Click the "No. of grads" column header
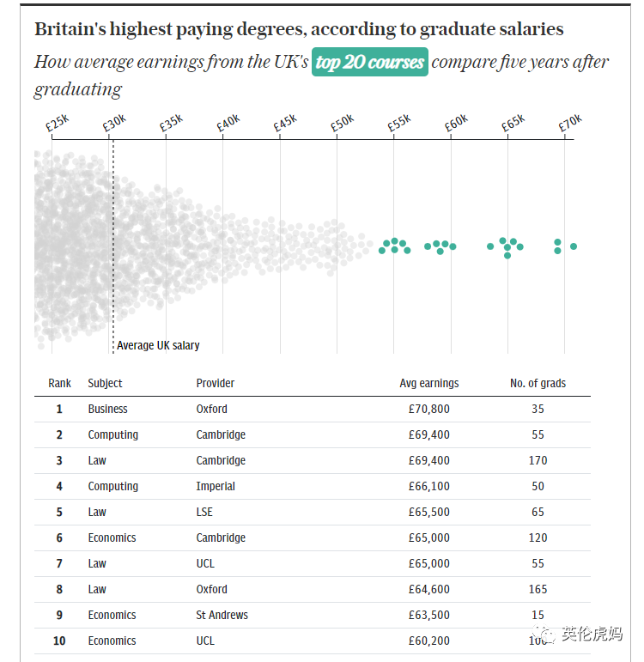The image size is (644, 662). pyautogui.click(x=538, y=383)
